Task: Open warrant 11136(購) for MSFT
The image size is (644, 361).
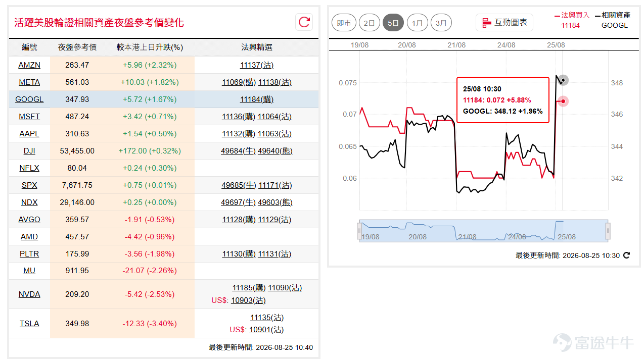Action: tap(239, 117)
